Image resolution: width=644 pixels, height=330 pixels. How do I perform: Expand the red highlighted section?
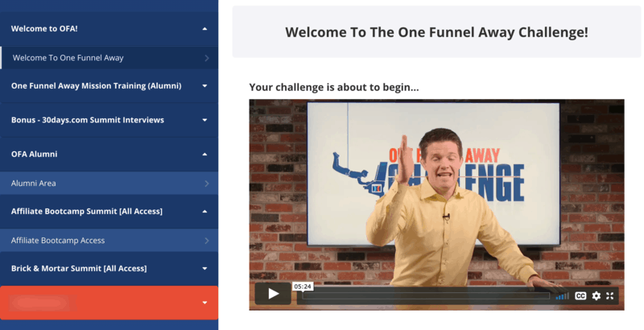coord(109,303)
